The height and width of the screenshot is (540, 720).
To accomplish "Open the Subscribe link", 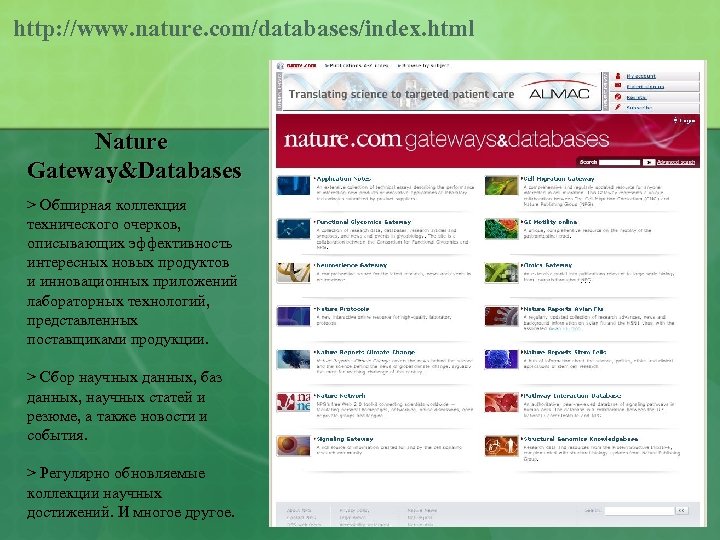I will [639, 108].
